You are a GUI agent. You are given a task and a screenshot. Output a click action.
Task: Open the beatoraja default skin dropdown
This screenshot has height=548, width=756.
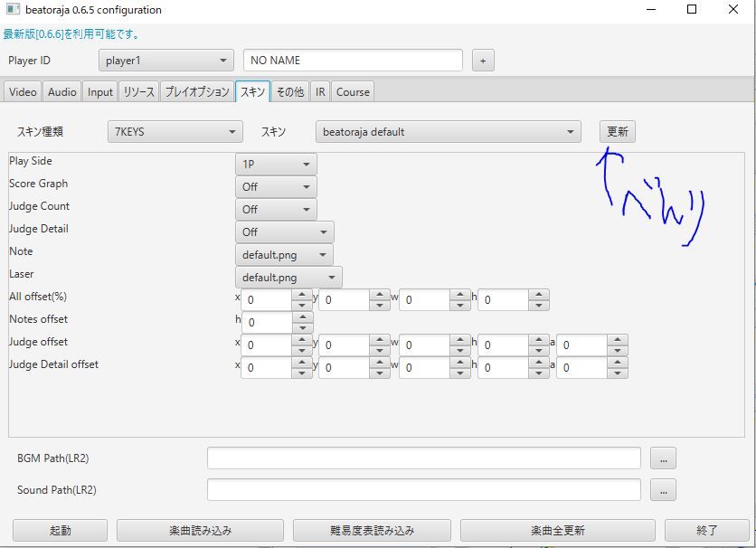coord(449,132)
